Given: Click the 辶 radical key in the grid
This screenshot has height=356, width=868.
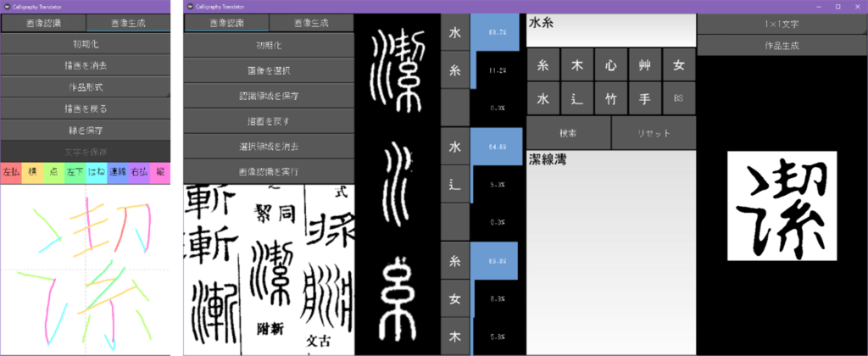Looking at the screenshot, I should 577,98.
